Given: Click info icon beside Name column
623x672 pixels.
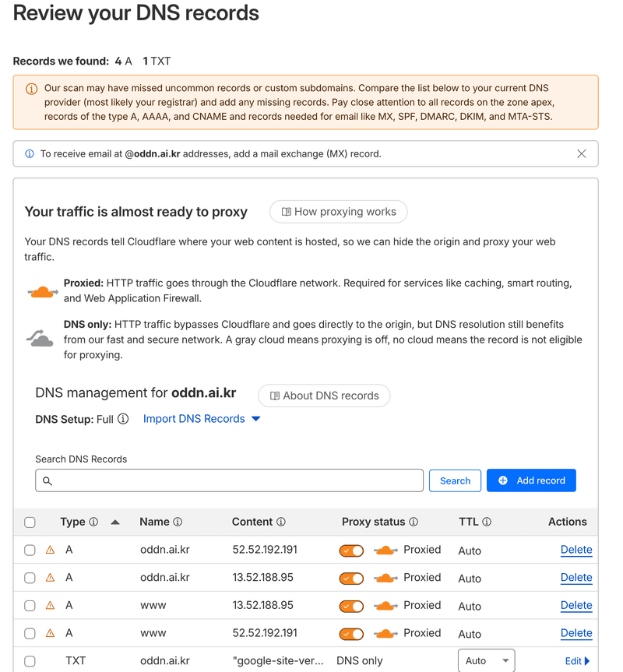Looking at the screenshot, I should click(178, 522).
